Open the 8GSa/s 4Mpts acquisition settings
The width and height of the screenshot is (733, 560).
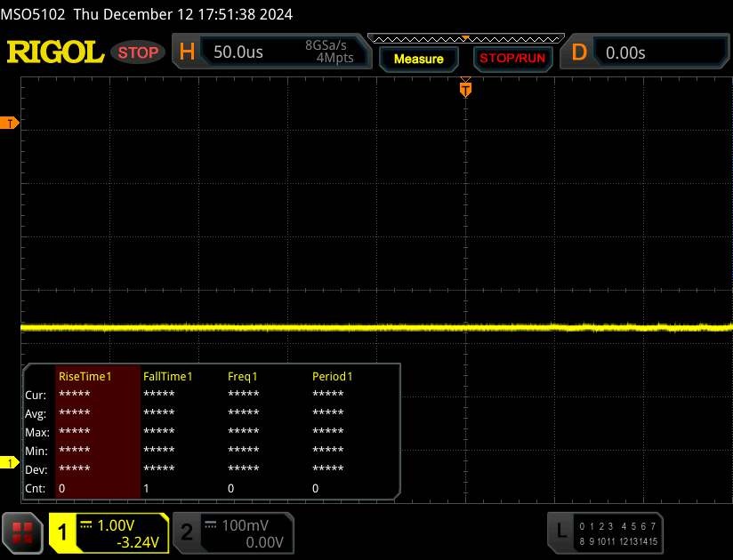tap(328, 52)
